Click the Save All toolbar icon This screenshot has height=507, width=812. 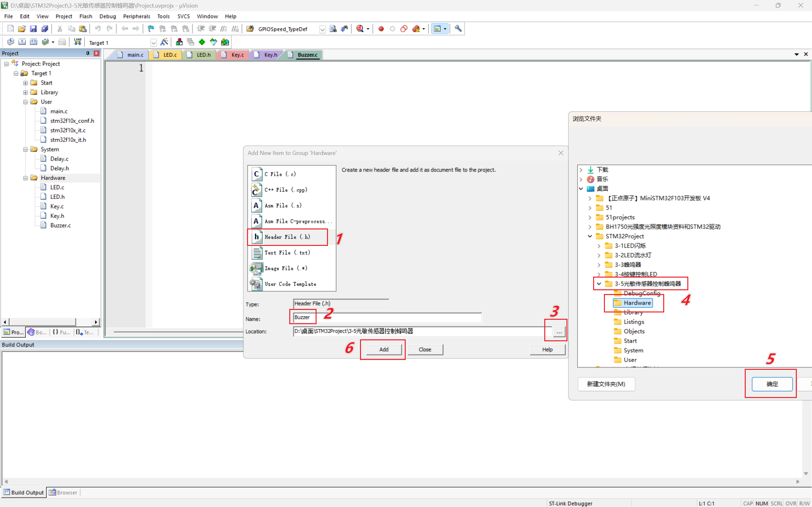tap(45, 29)
